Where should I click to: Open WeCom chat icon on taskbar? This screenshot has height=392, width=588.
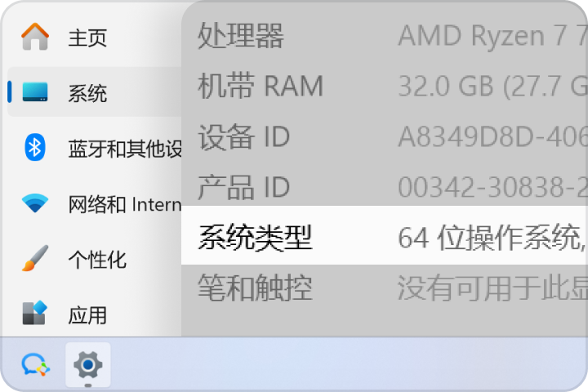pos(35,364)
